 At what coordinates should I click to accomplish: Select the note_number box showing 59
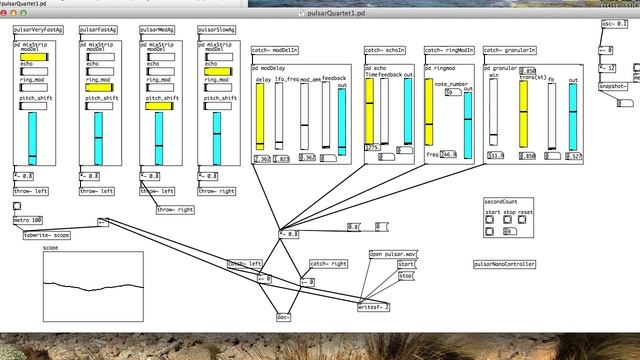pos(453,92)
